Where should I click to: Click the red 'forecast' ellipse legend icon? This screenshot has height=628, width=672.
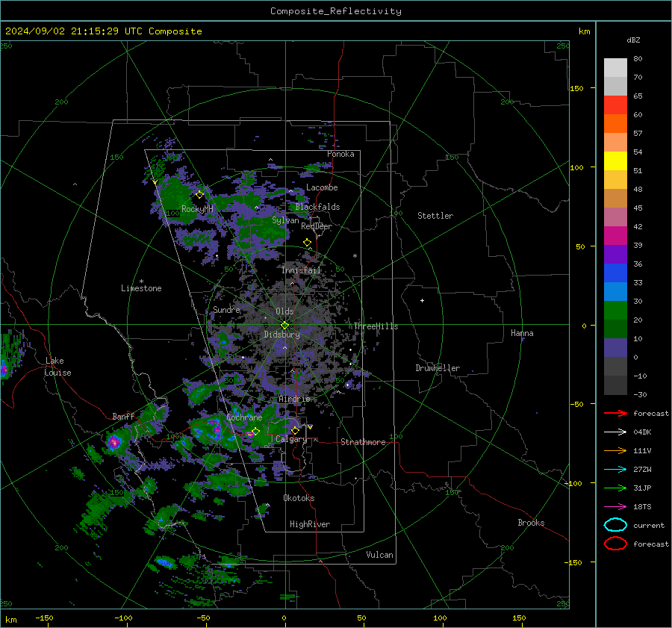coord(615,544)
